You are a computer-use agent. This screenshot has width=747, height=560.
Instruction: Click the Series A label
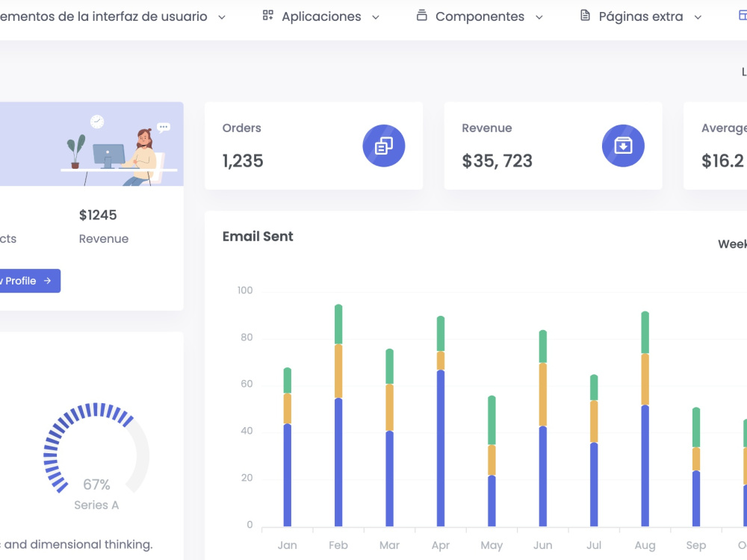[x=96, y=505]
